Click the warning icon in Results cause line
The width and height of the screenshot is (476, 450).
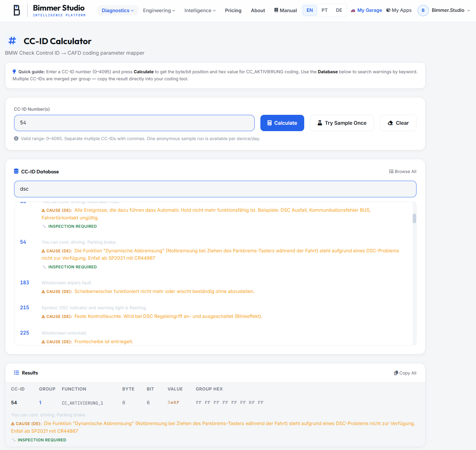click(x=13, y=424)
